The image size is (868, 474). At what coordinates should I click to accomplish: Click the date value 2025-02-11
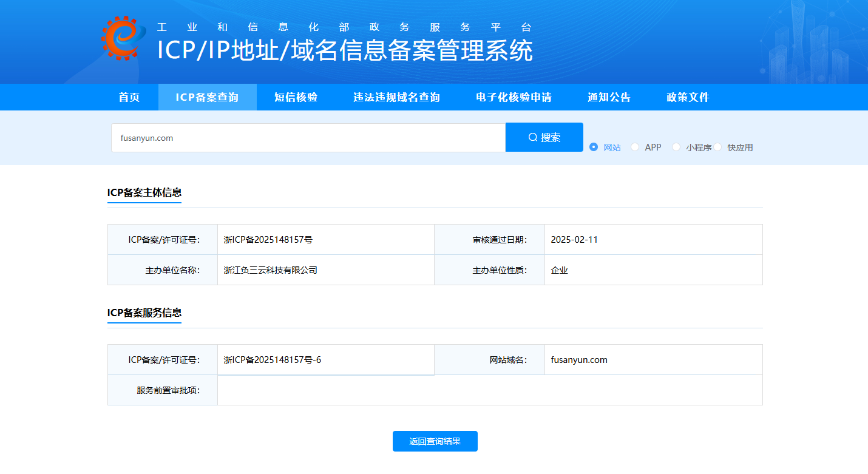(574, 240)
